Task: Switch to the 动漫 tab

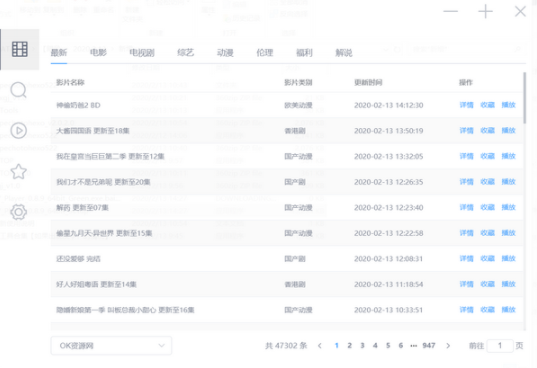Action: (225, 52)
